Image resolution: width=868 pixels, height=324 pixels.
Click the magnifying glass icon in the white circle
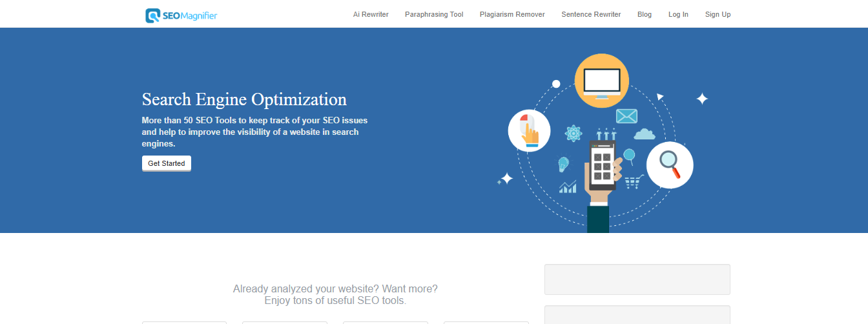point(670,165)
